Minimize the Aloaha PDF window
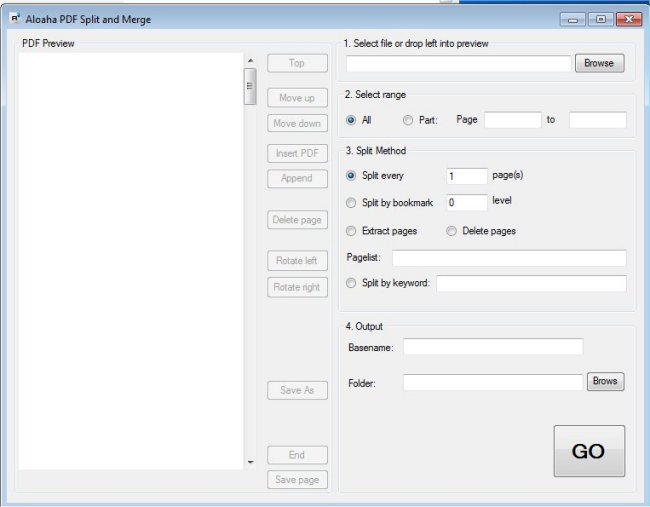 click(573, 19)
